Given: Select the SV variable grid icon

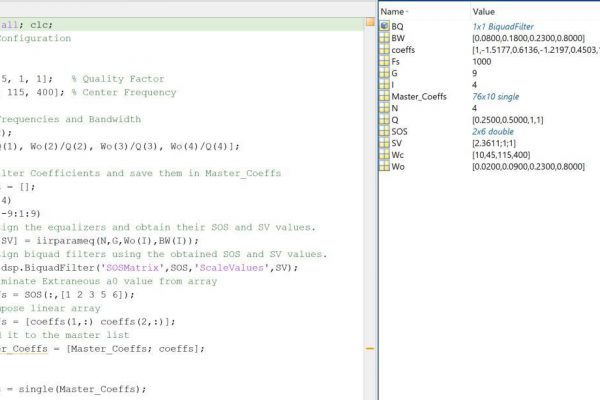Looking at the screenshot, I should 384,143.
